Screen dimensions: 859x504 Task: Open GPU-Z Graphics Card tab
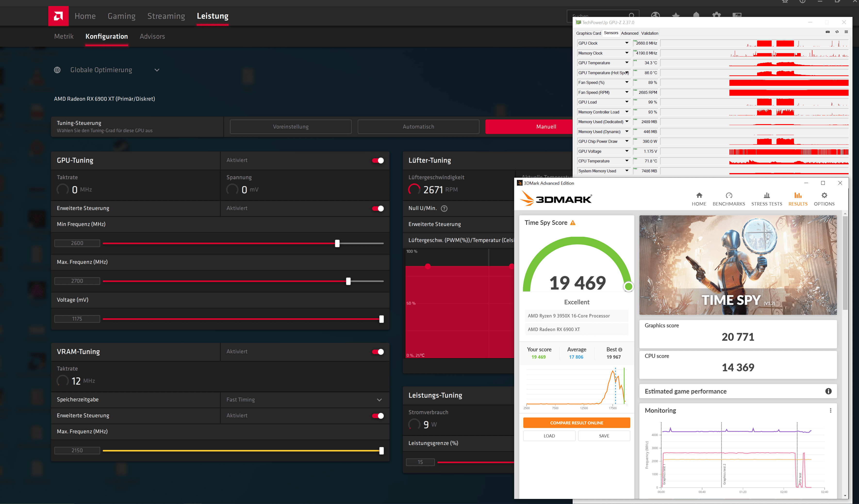(588, 33)
